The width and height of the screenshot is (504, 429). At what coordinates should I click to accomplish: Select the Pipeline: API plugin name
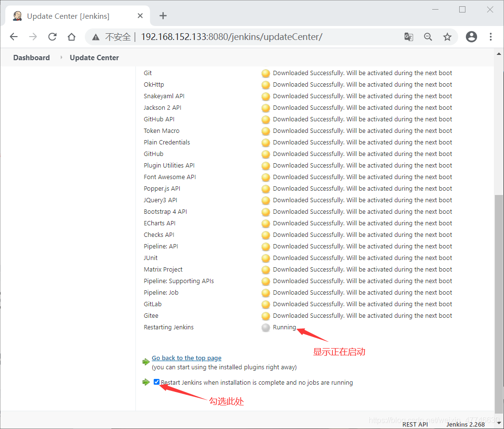(x=161, y=247)
